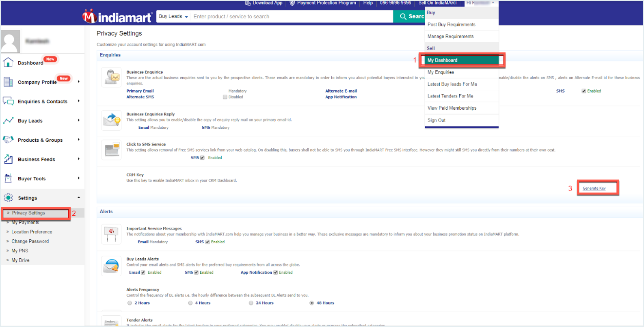Toggle Click to SMS Service checkbox
This screenshot has height=327, width=644.
pyautogui.click(x=202, y=158)
